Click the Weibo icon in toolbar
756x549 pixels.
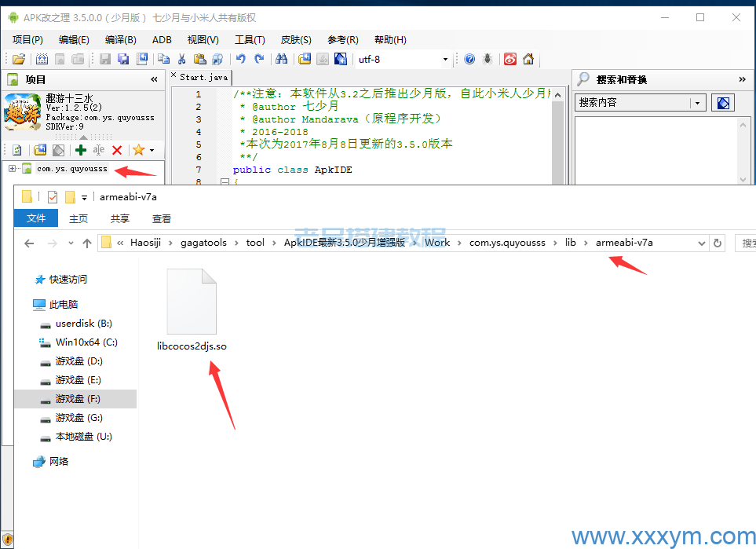click(x=510, y=59)
